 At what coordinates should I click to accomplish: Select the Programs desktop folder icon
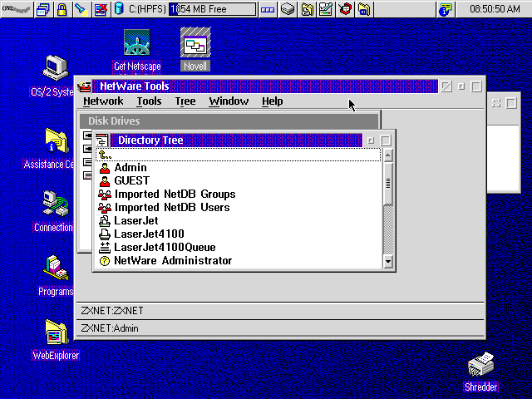tap(56, 268)
